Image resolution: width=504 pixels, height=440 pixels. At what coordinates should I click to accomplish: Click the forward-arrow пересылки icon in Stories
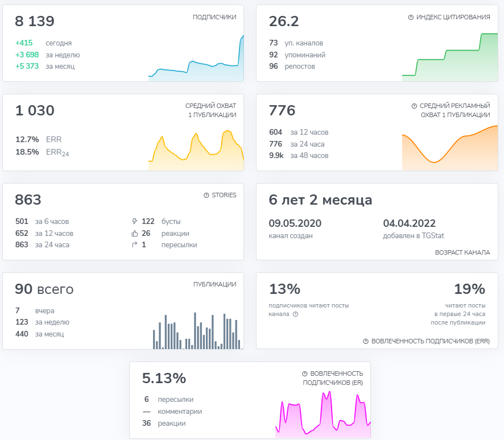point(134,245)
